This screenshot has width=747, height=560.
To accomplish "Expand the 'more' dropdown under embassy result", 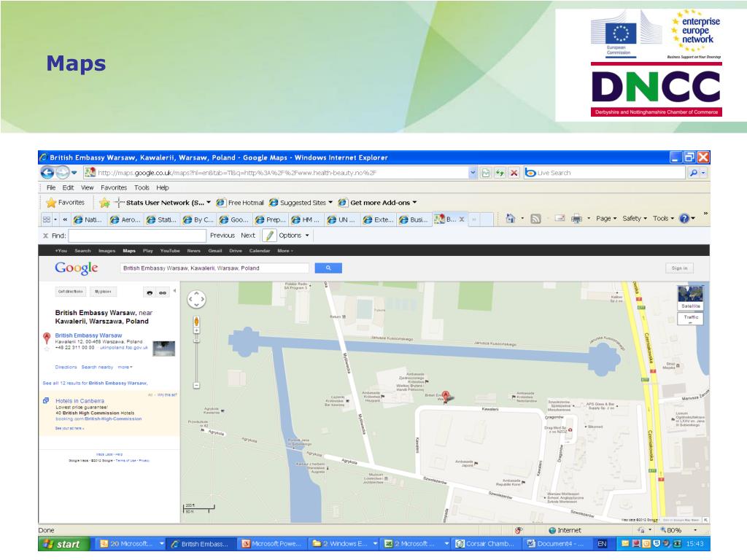I will tap(125, 367).
